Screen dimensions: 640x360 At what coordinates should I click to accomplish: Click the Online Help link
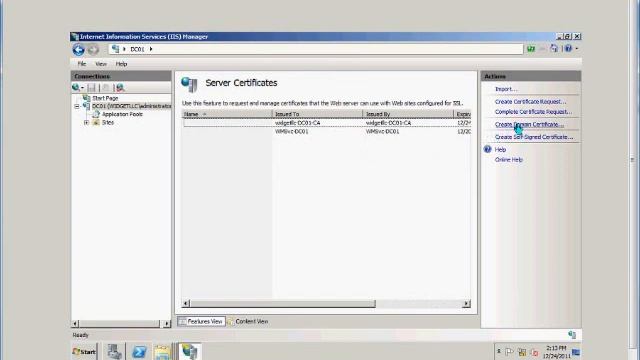pyautogui.click(x=509, y=160)
